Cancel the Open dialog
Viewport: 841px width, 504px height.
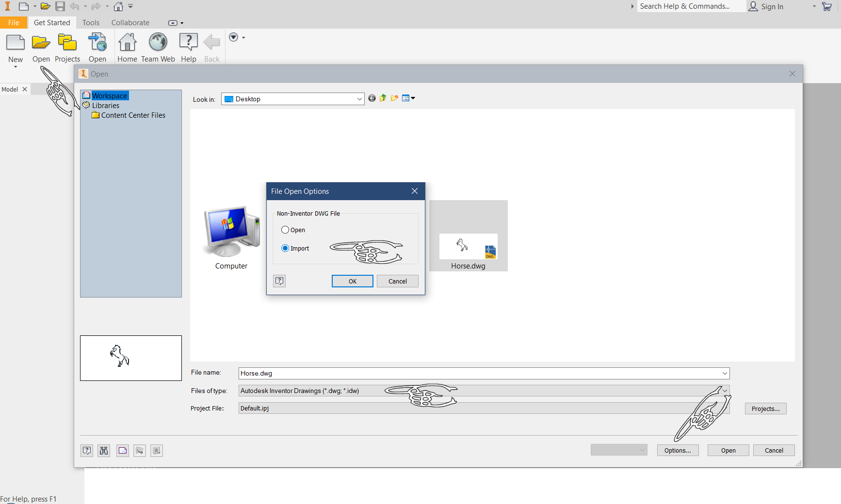click(x=774, y=451)
